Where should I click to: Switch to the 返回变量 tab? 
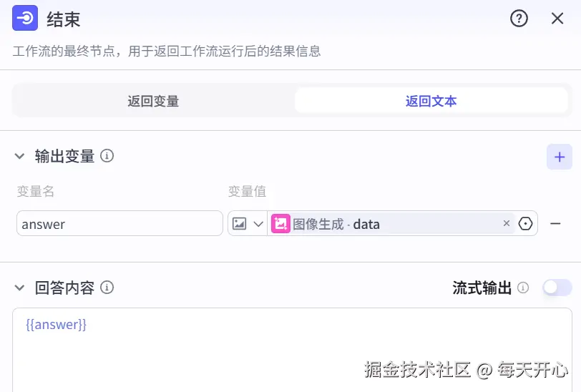point(153,101)
